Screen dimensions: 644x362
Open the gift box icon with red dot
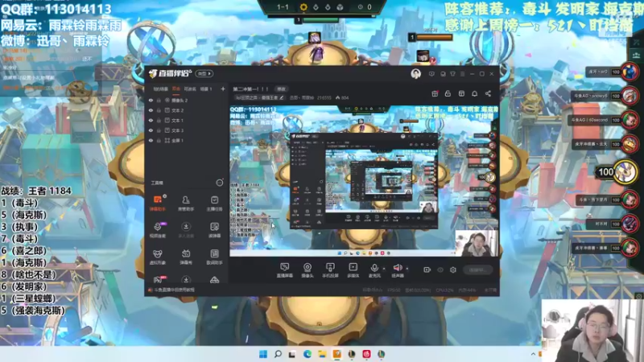coord(435,93)
